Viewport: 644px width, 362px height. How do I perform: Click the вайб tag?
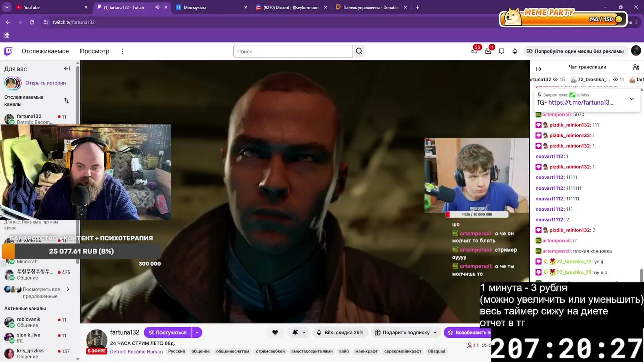tap(344, 351)
